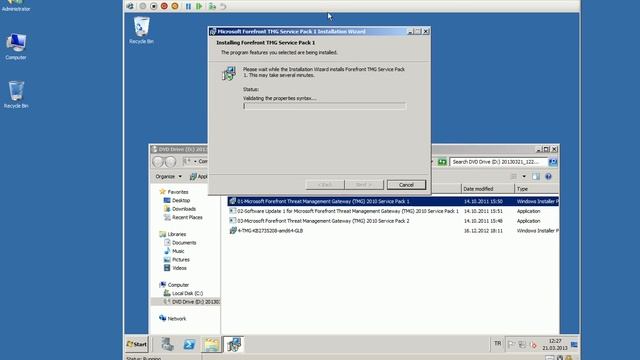Click the installation progress bar
The height and width of the screenshot is (360, 640).
coord(324,106)
